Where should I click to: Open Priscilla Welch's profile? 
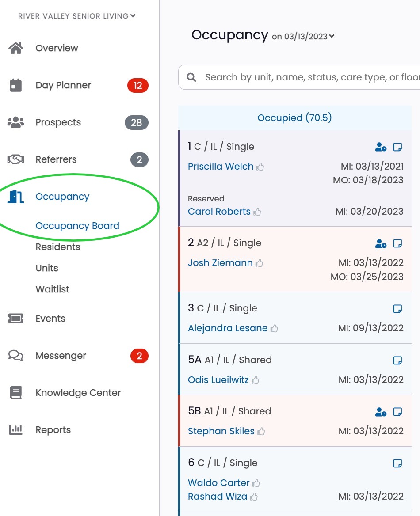pos(220,167)
